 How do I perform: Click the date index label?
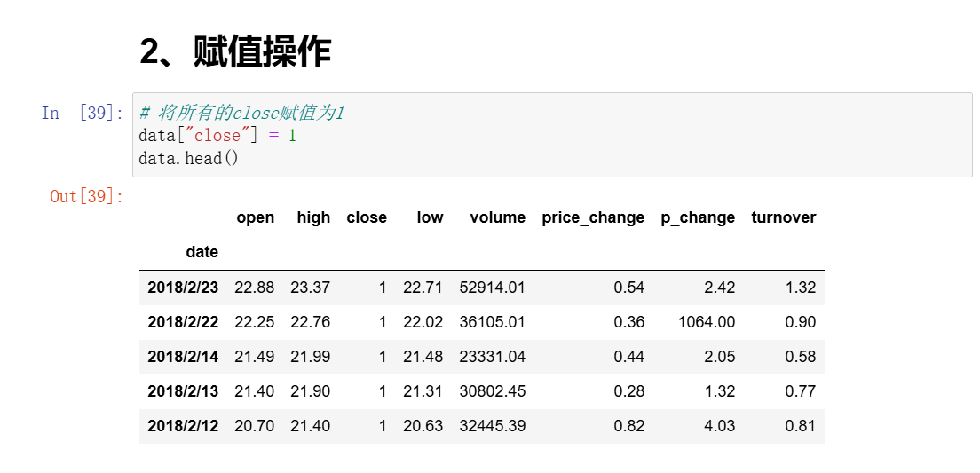click(x=202, y=252)
